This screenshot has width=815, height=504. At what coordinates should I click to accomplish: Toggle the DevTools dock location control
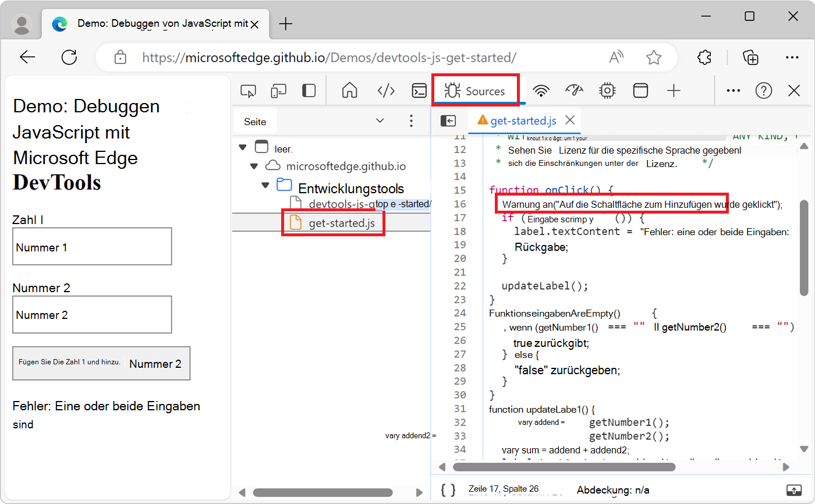click(x=307, y=90)
